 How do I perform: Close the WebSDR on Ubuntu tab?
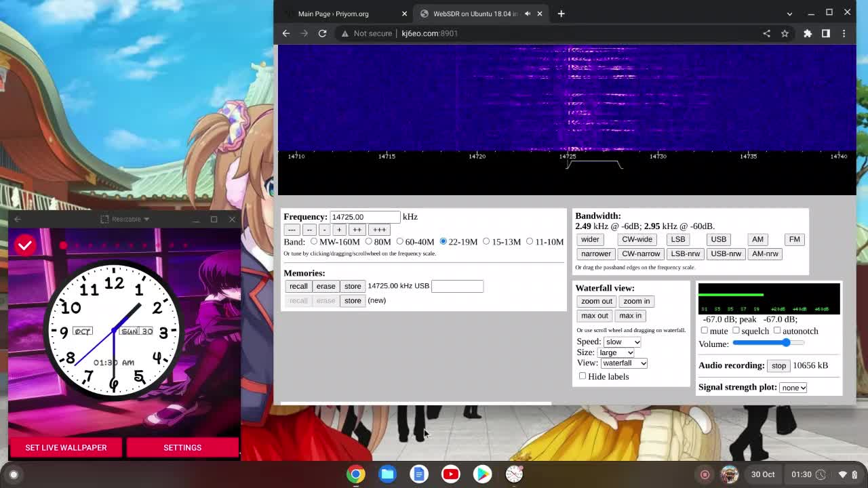pyautogui.click(x=540, y=14)
